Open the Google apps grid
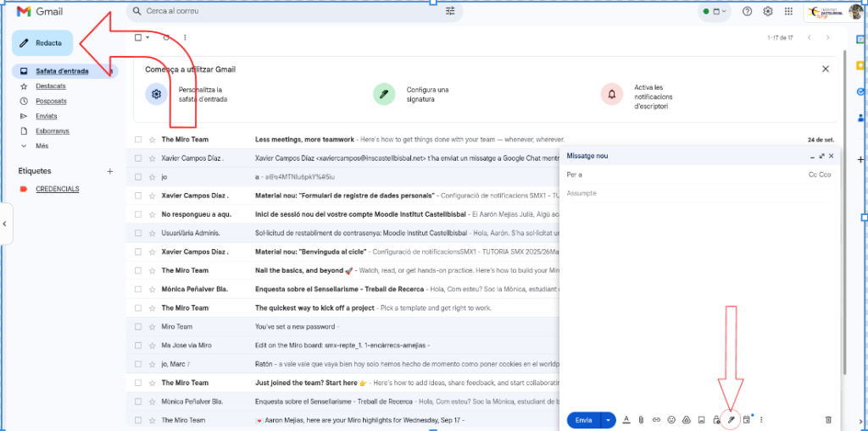The image size is (868, 431). pos(790,12)
